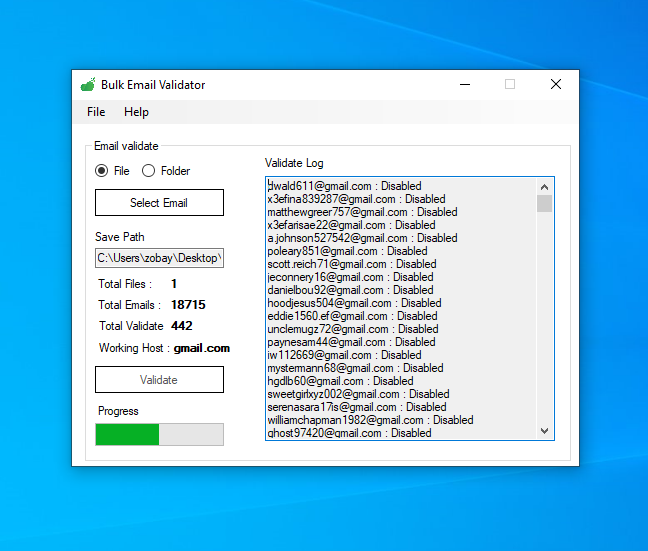Click into the Save Path field
The image size is (648, 551).
(x=159, y=259)
